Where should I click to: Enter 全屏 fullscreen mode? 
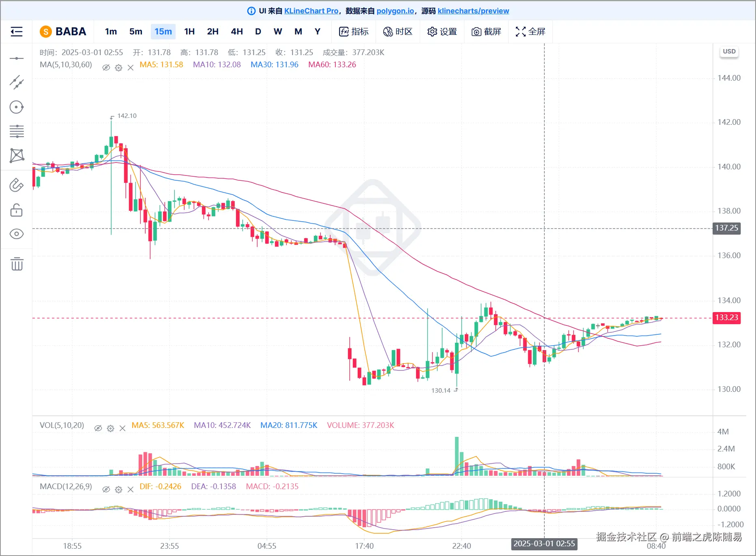pyautogui.click(x=530, y=32)
